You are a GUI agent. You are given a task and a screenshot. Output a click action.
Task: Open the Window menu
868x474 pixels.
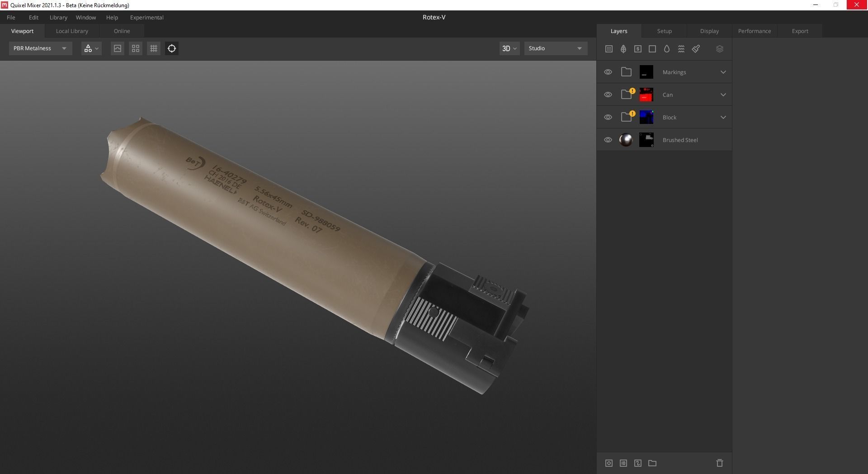(86, 17)
